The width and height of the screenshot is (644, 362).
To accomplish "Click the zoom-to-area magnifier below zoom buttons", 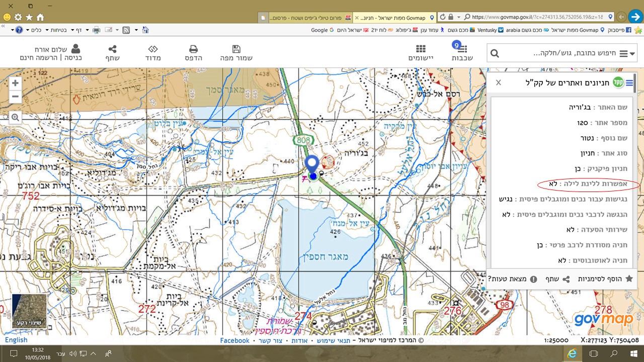I will click(16, 118).
